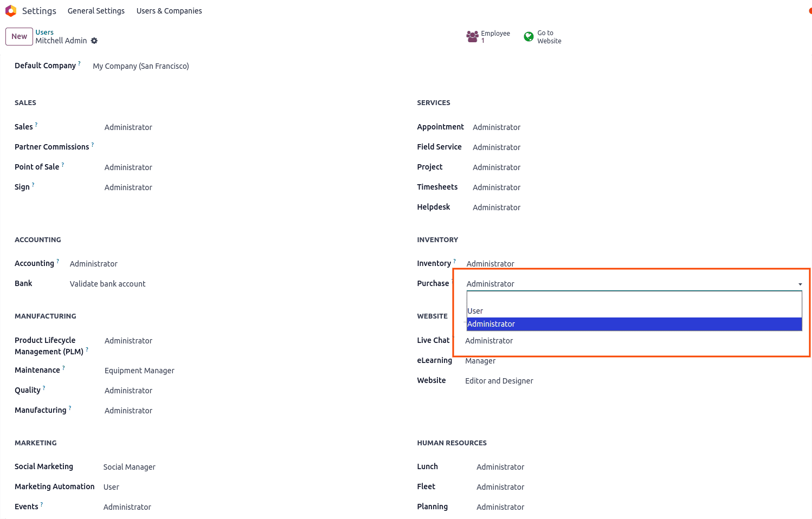Select the blank option in Purchase dropdown
812x519 pixels.
(634, 298)
